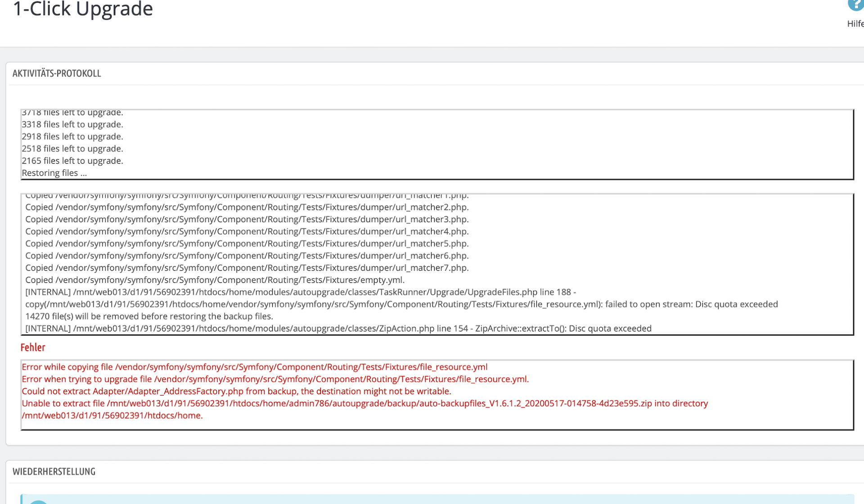This screenshot has width=864, height=504.
Task: Click the ZipAction.php line 154 internal message
Action: pyautogui.click(x=338, y=329)
